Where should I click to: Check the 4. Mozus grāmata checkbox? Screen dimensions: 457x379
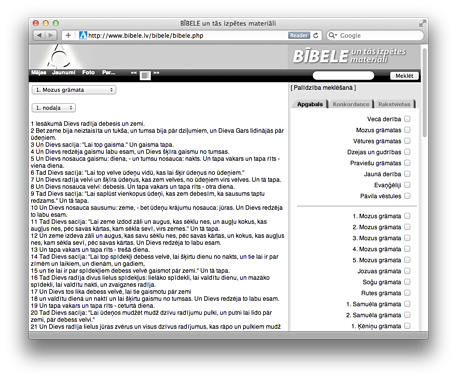pos(407,249)
